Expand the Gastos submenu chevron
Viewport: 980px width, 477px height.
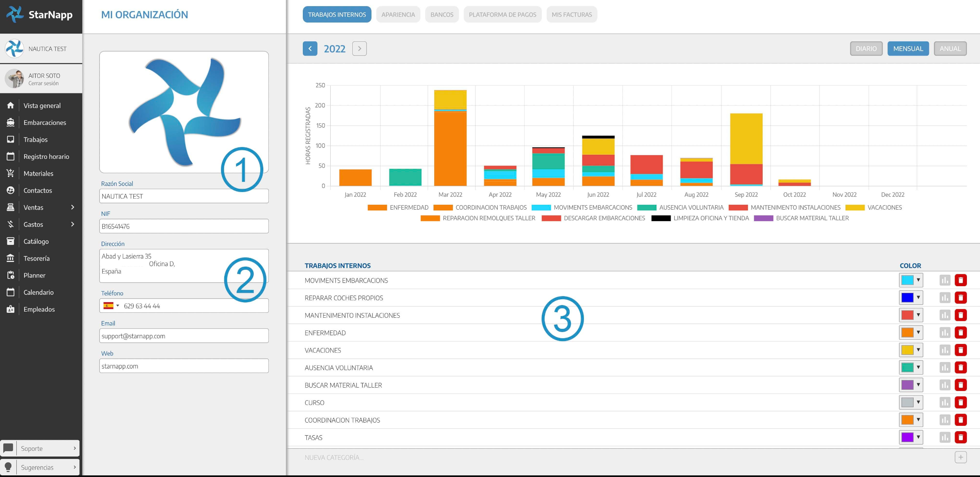click(72, 224)
